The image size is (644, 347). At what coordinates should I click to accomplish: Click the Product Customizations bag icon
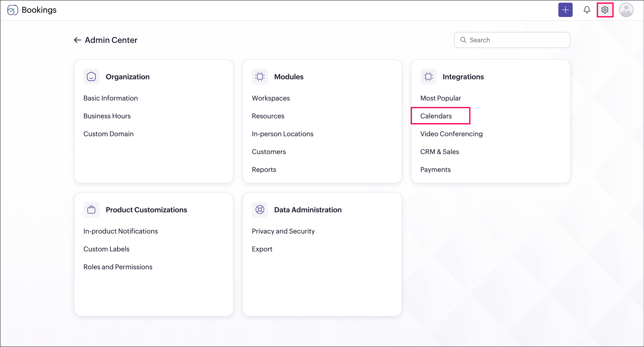click(91, 210)
